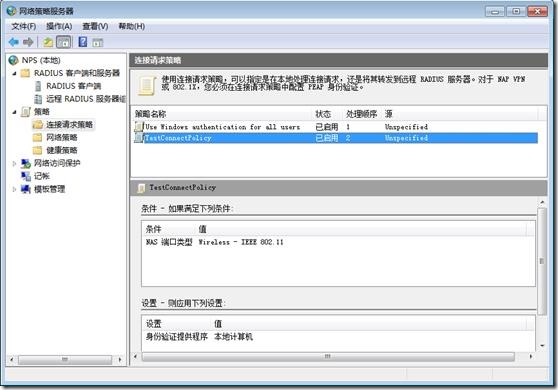Click the details pane horizontal scrollbar thumb
This screenshot has height=390, width=558.
click(x=328, y=356)
